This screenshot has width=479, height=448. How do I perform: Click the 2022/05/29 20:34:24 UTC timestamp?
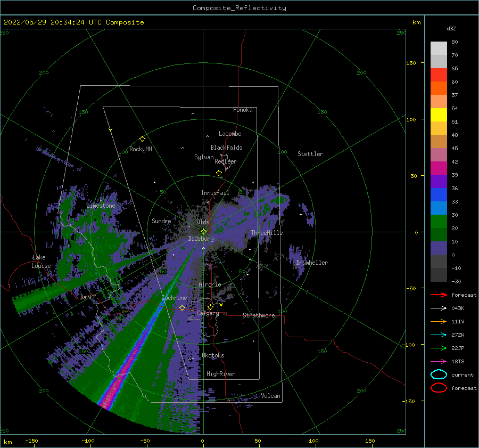[x=53, y=22]
